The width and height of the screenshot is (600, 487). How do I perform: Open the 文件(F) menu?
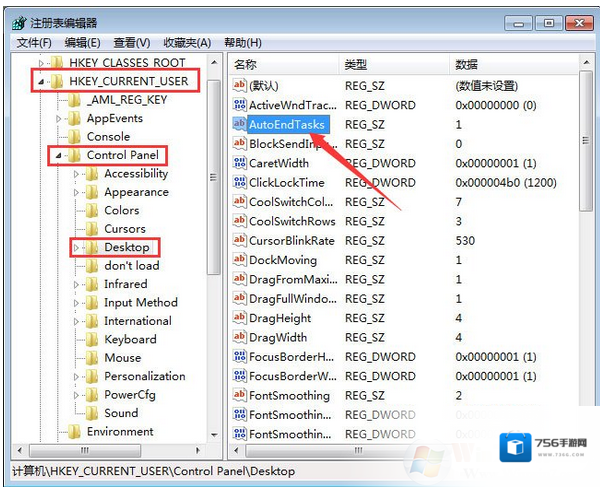click(x=34, y=43)
